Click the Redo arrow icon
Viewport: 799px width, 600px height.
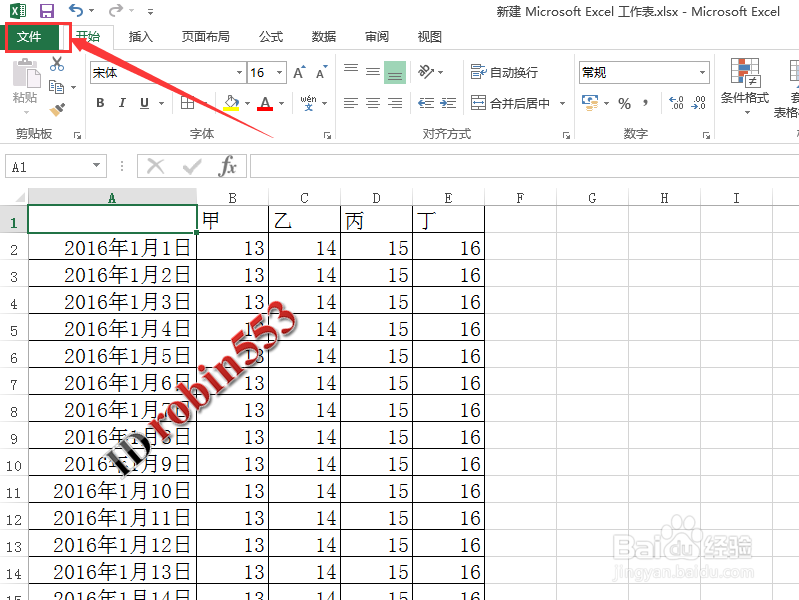coord(116,10)
